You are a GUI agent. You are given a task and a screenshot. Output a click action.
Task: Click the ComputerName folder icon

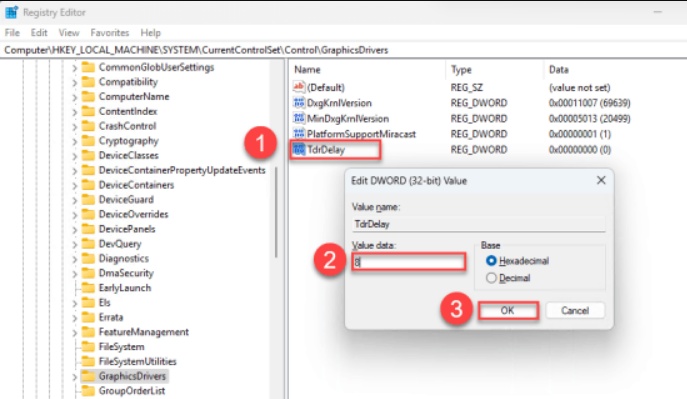88,96
